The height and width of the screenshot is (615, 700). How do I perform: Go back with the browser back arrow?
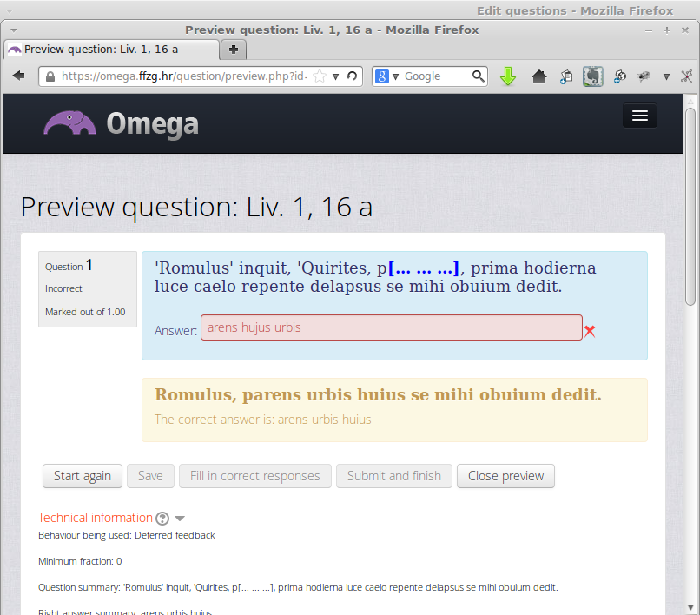click(x=19, y=76)
